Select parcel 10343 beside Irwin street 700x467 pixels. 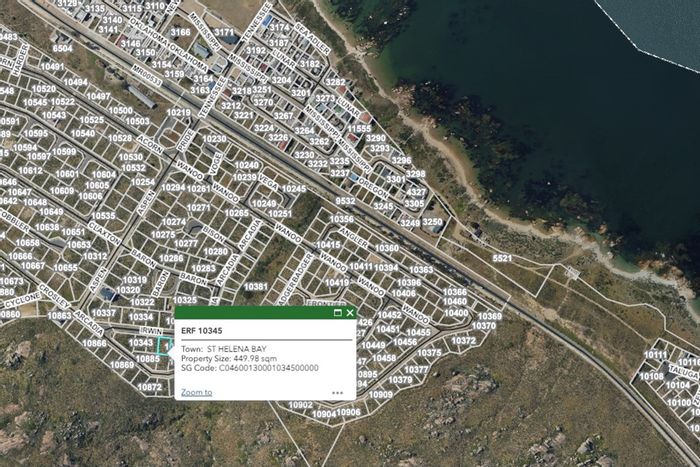(x=141, y=343)
